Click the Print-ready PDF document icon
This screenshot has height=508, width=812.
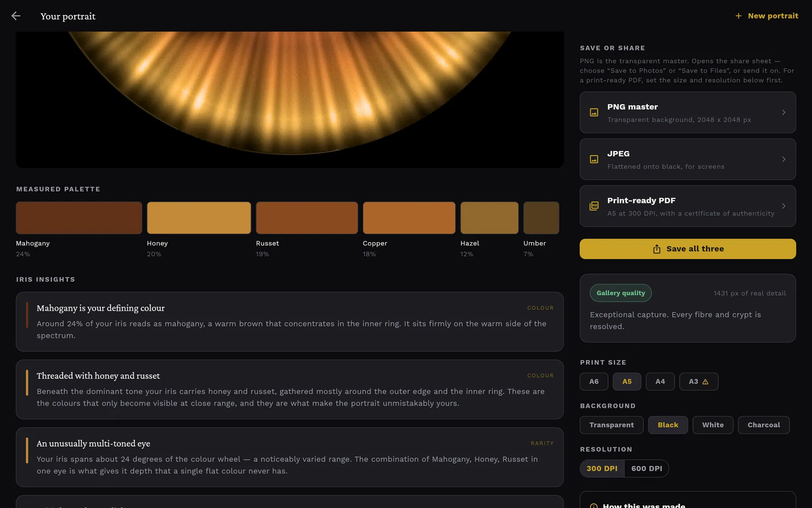click(594, 206)
